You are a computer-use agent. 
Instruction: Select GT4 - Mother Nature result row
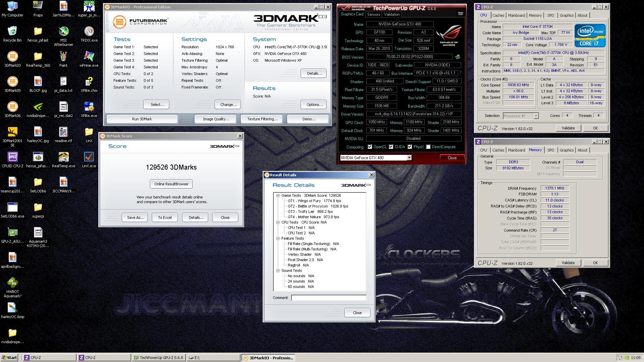coord(313,217)
